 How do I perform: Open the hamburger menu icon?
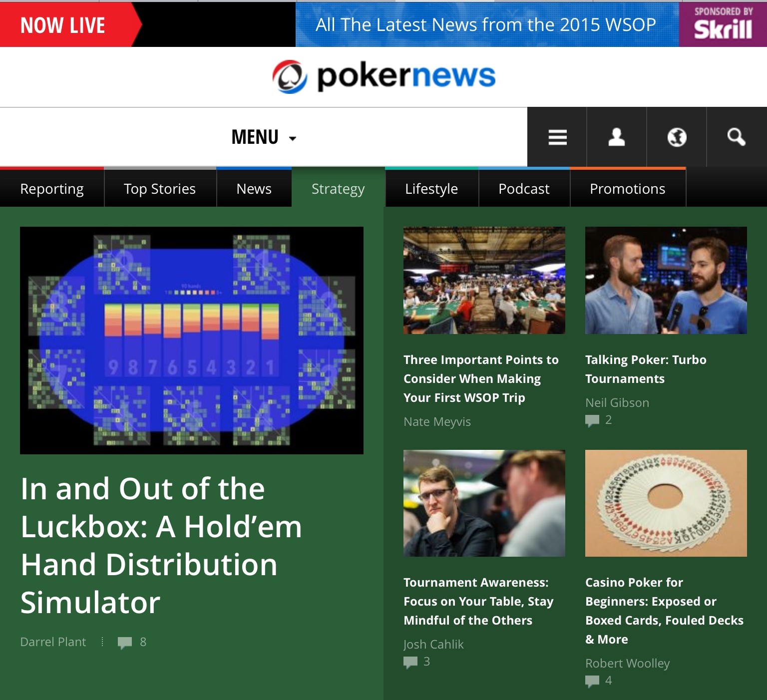coord(557,137)
